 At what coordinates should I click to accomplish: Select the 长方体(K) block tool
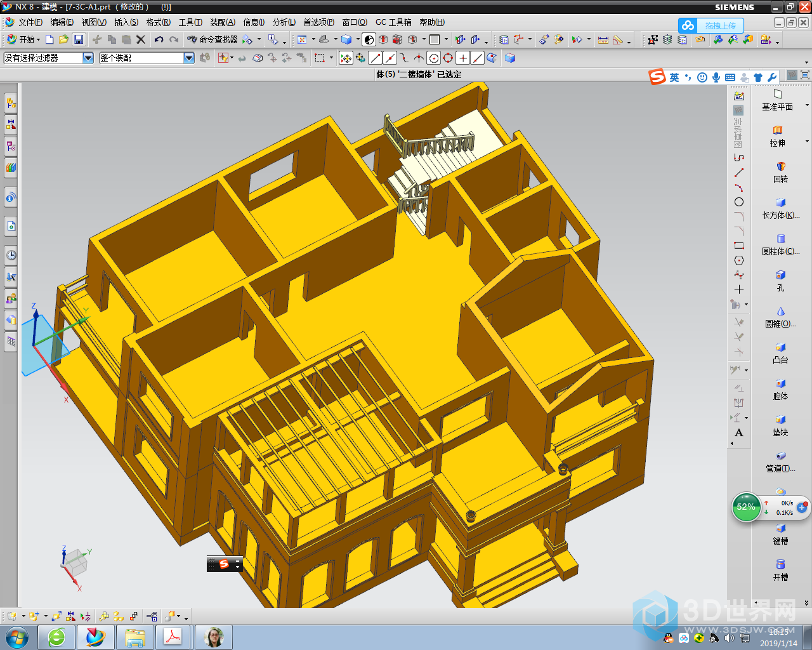(x=780, y=209)
